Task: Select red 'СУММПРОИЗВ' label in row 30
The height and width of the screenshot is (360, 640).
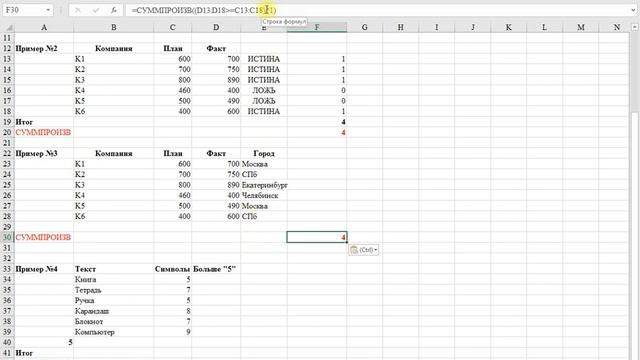Action: pyautogui.click(x=43, y=238)
